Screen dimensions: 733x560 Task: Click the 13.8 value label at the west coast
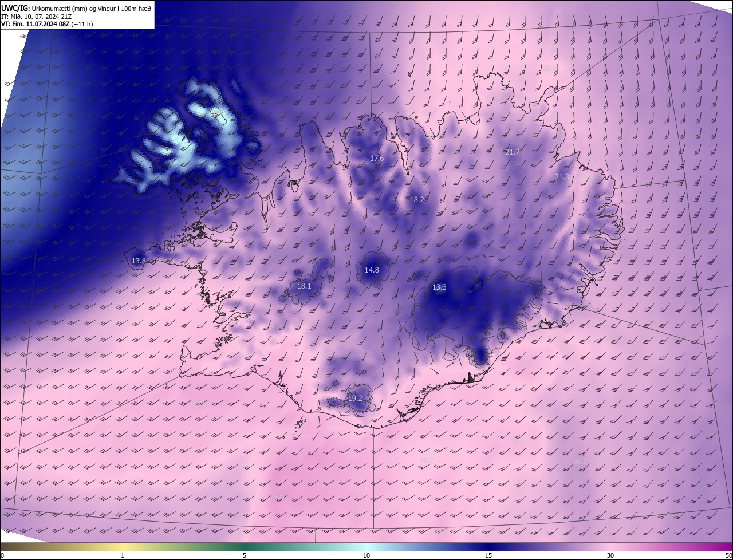[x=139, y=261]
